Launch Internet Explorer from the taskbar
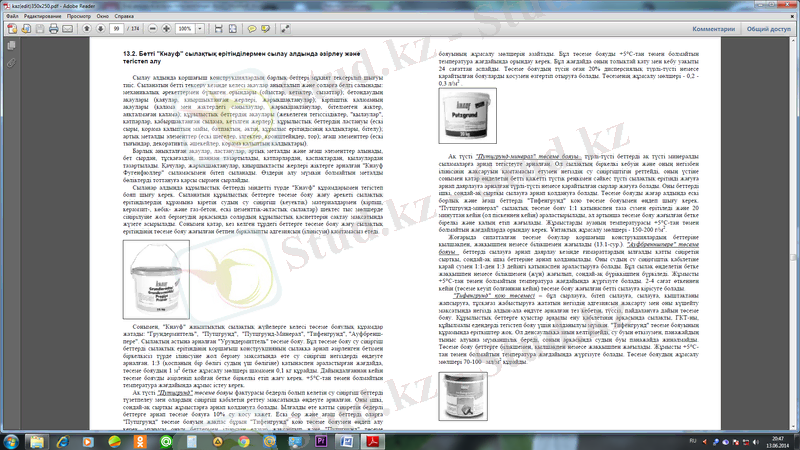Image resolution: width=800 pixels, height=450 pixels. tap(63, 442)
